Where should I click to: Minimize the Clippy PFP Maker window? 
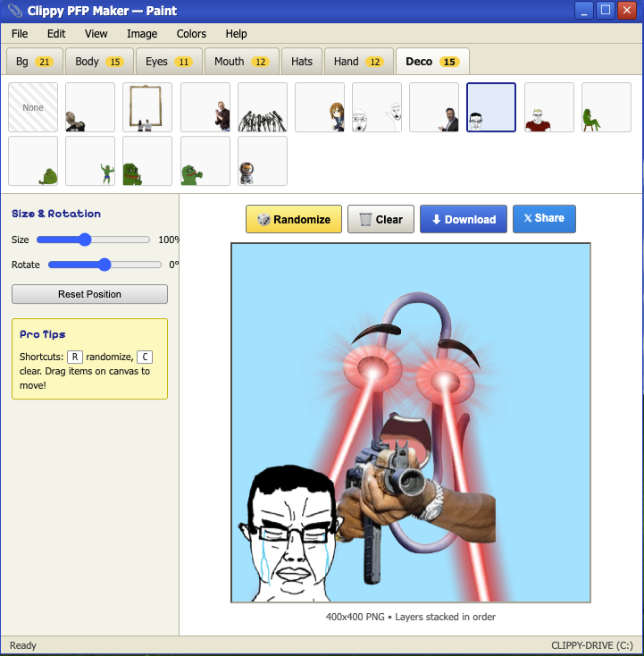584,11
